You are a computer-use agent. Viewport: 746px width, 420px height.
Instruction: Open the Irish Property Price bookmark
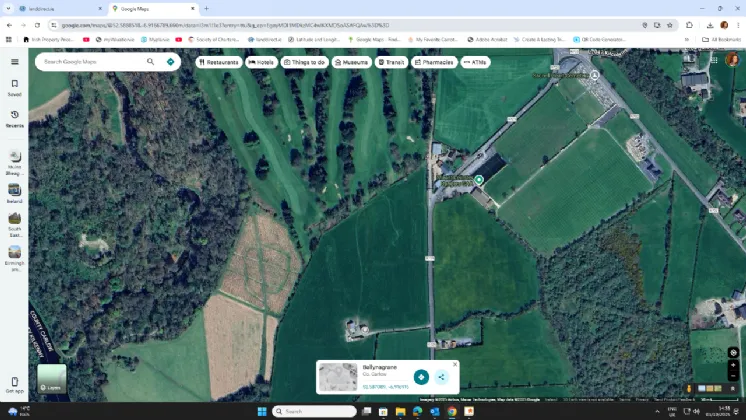coord(49,39)
